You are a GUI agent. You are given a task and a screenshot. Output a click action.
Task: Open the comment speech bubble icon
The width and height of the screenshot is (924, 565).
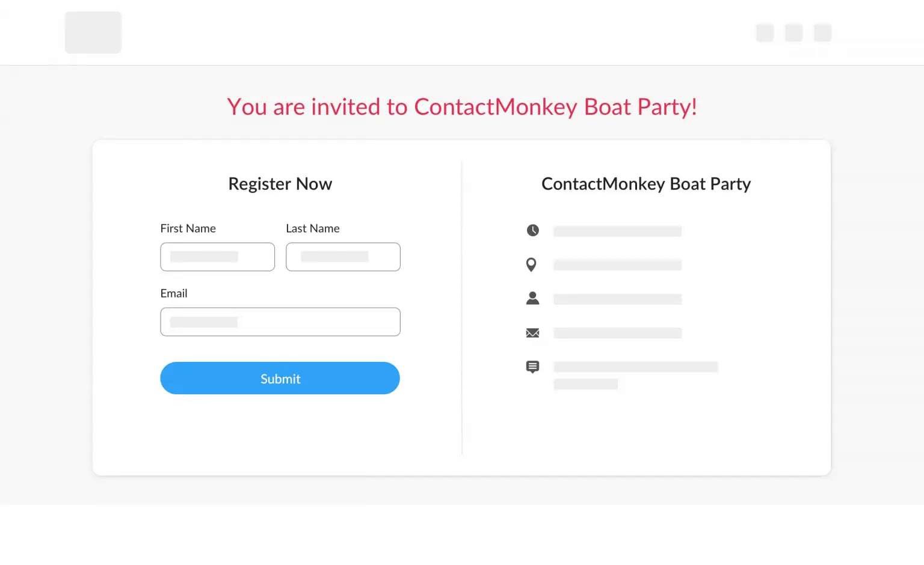click(532, 367)
